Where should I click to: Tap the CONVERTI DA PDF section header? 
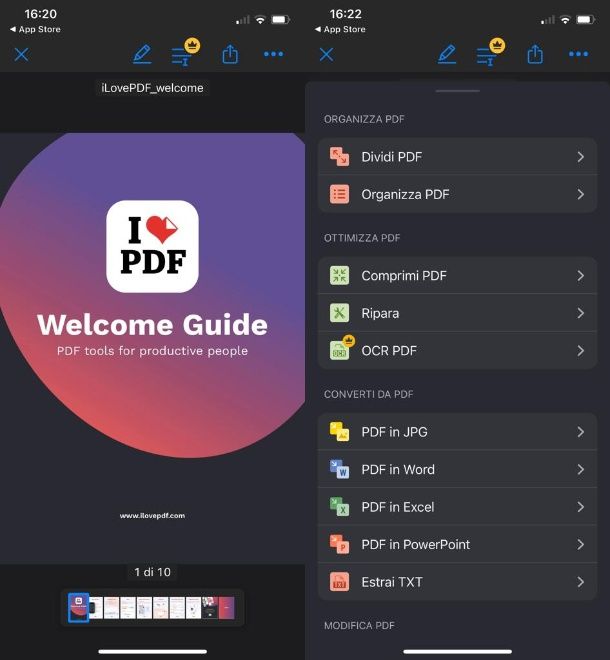[368, 394]
